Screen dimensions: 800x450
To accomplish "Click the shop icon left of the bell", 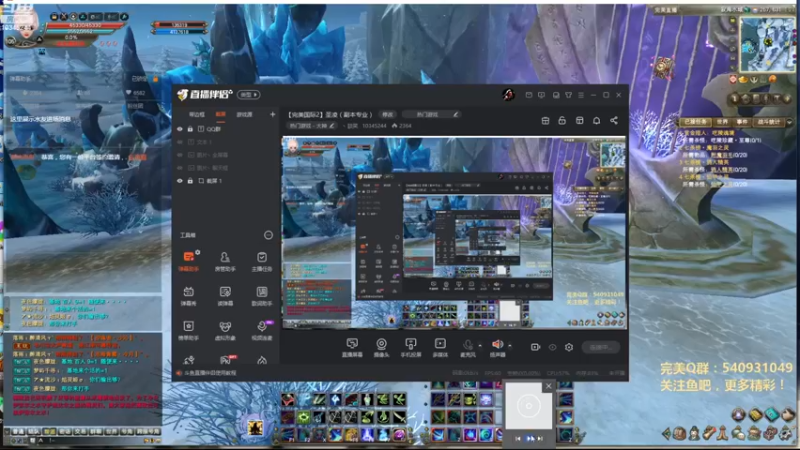I will 580,120.
